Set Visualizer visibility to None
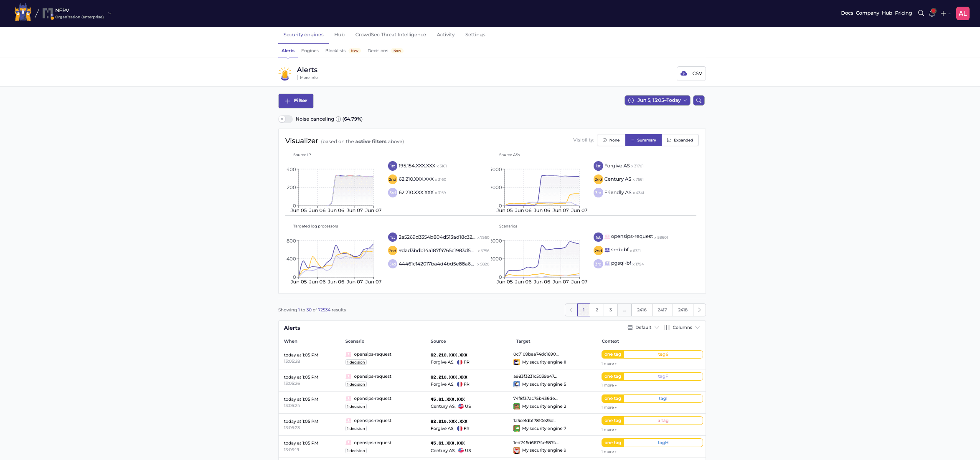 pos(611,140)
